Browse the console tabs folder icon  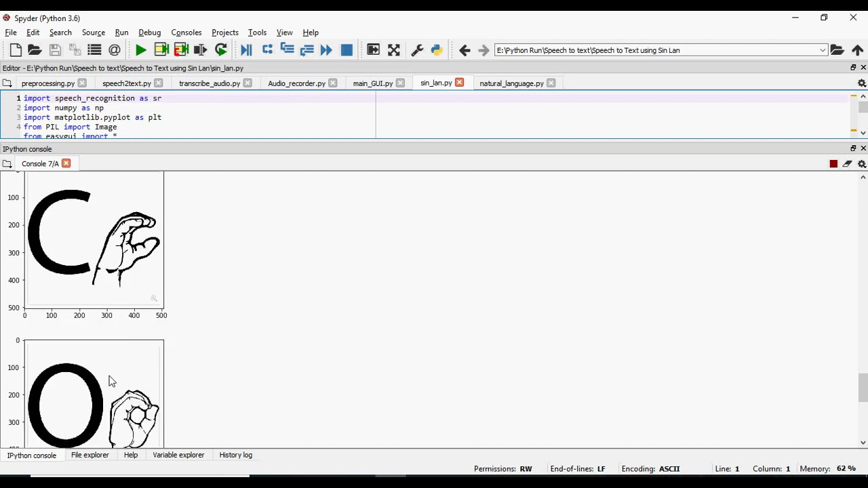click(7, 164)
